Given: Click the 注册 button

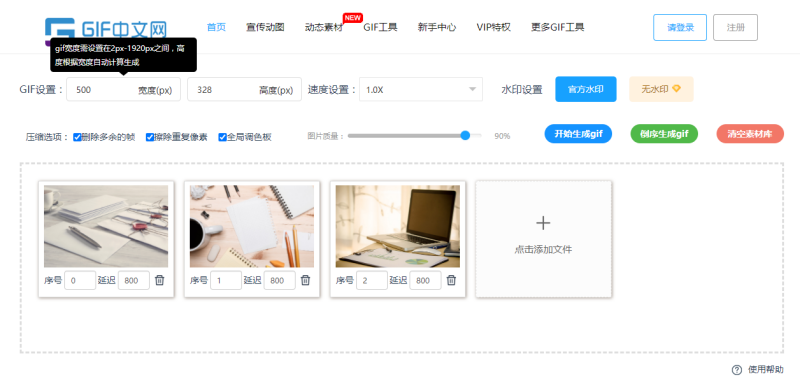Looking at the screenshot, I should pos(735,28).
